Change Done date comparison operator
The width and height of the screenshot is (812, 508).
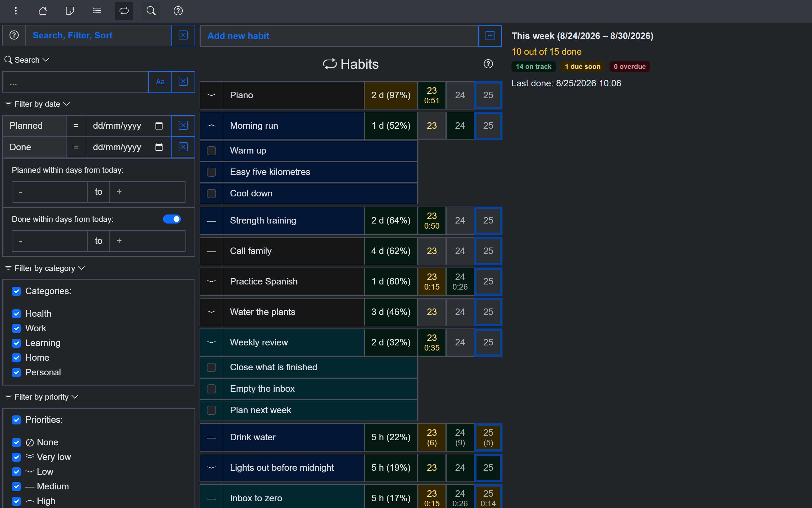click(x=76, y=147)
